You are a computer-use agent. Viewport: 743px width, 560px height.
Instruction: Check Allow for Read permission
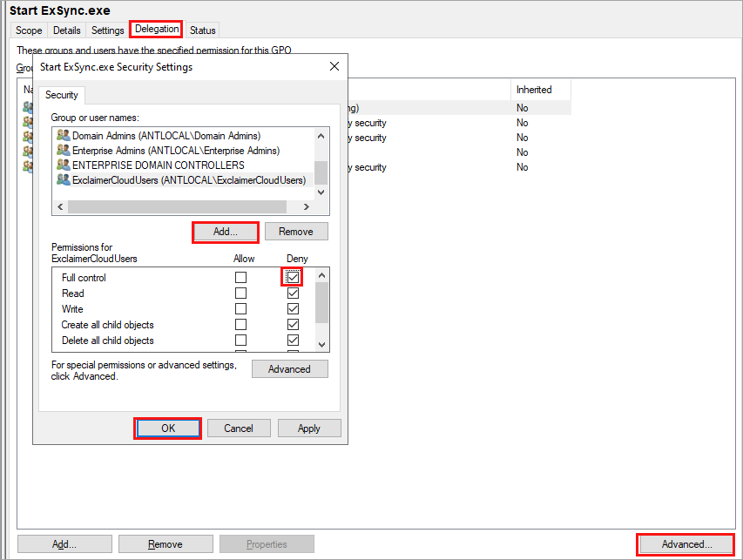240,293
